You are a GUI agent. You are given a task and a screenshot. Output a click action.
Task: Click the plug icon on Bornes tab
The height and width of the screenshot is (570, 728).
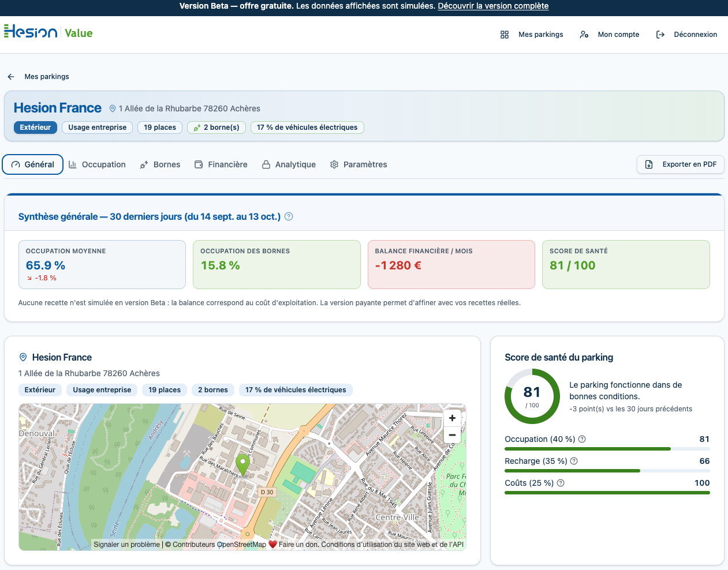pyautogui.click(x=144, y=165)
